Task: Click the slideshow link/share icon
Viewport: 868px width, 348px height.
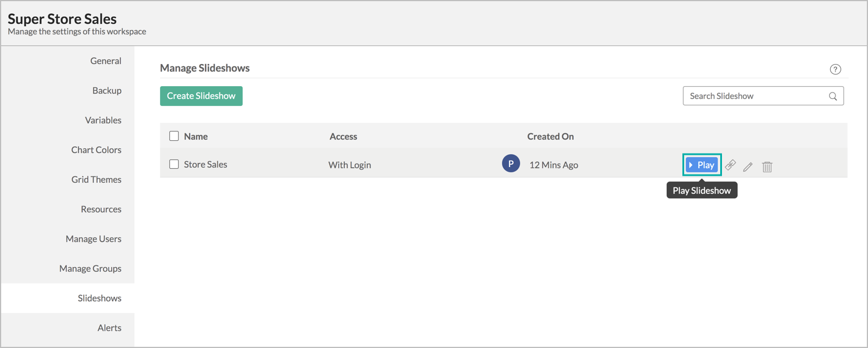Action: tap(731, 166)
